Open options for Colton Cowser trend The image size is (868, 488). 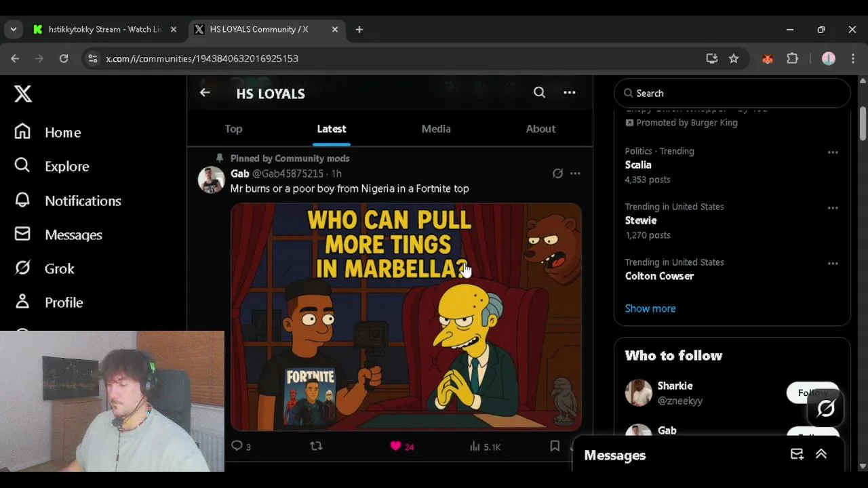pyautogui.click(x=833, y=264)
